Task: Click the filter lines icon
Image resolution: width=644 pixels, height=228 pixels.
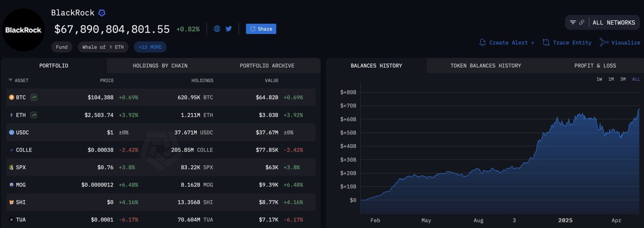Action: [x=573, y=23]
